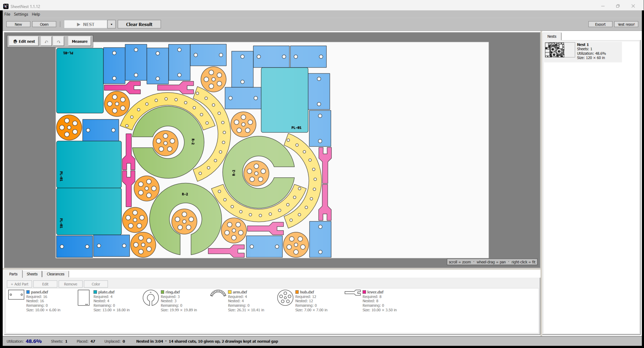
Task: Open the Settings menu
Action: point(21,14)
